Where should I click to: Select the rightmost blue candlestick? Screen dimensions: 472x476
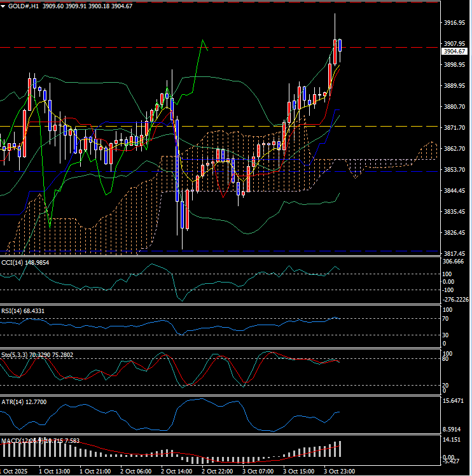point(340,45)
